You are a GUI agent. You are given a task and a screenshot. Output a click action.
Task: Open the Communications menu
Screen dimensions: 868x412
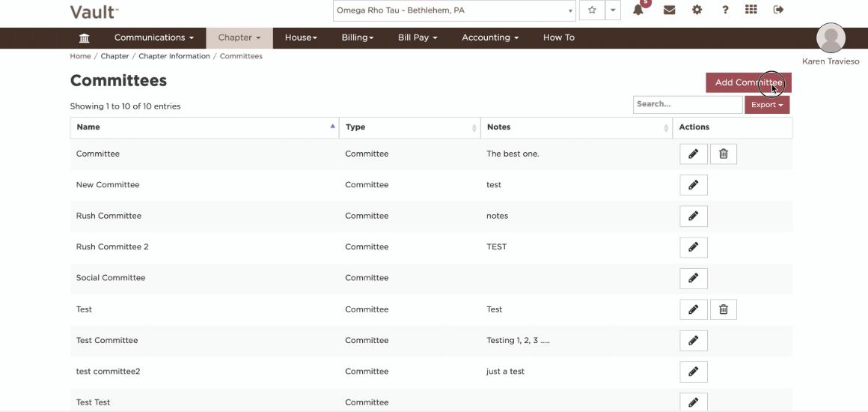point(154,37)
